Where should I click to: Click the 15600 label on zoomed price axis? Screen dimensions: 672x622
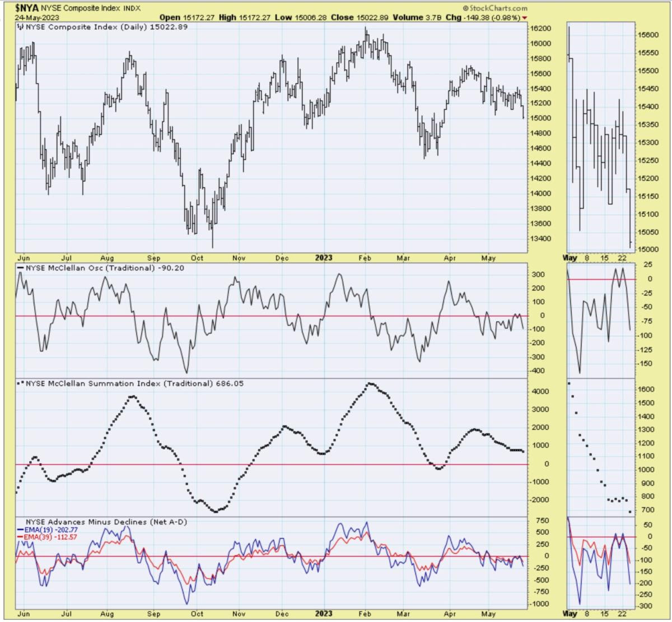click(x=648, y=35)
